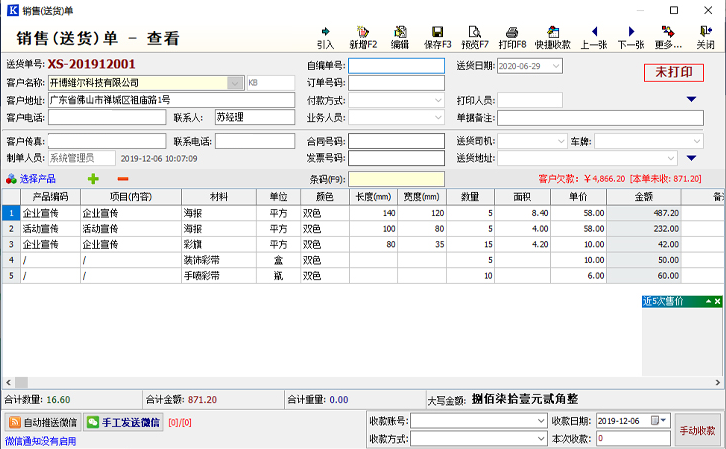
Task: Open the 业务人员 dropdown
Action: pos(438,118)
